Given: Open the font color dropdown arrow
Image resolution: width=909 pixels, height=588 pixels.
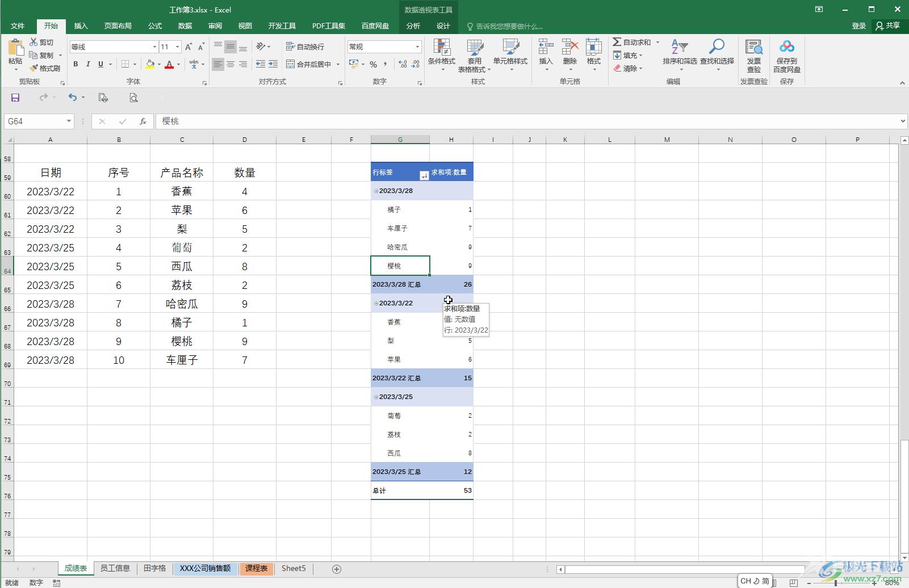Looking at the screenshot, I should point(178,64).
